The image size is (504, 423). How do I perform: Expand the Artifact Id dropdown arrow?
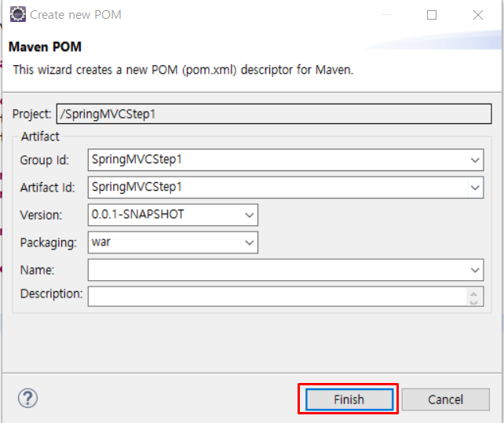475,188
